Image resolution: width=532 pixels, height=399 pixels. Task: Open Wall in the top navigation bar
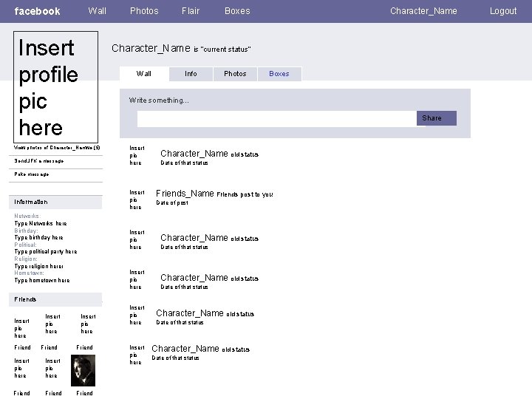(x=98, y=11)
